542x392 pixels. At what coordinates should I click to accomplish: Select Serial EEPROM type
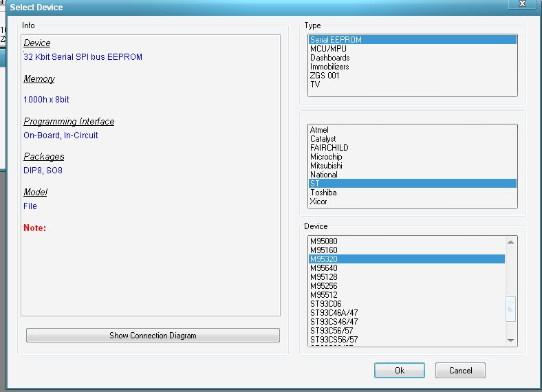coord(413,40)
